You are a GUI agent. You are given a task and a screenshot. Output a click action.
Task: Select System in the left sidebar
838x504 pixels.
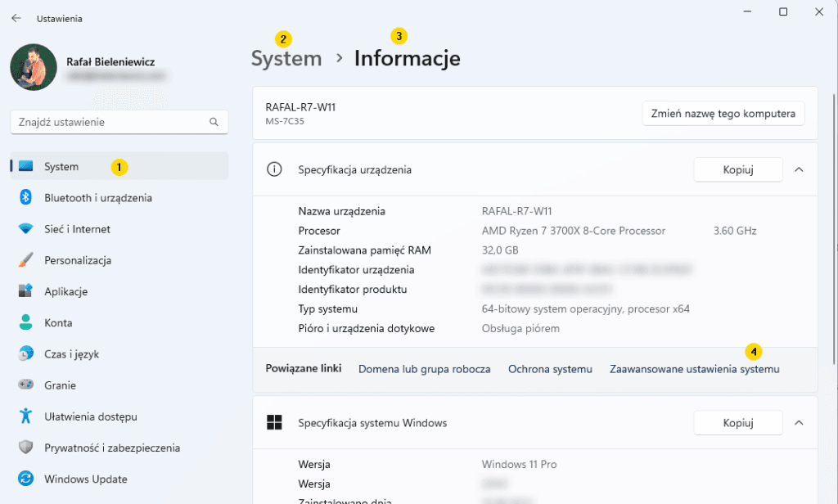(61, 167)
